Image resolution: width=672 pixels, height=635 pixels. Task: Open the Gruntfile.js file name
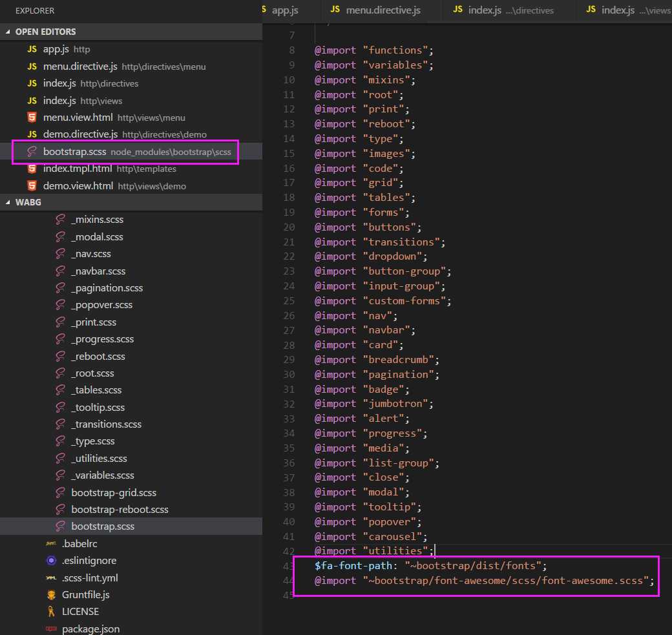click(x=86, y=595)
